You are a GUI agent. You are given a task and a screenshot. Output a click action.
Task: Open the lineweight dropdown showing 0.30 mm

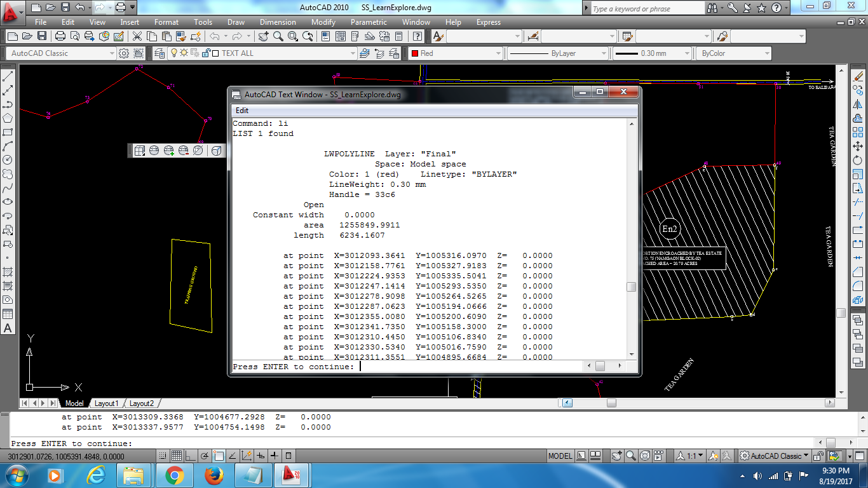[x=688, y=53]
